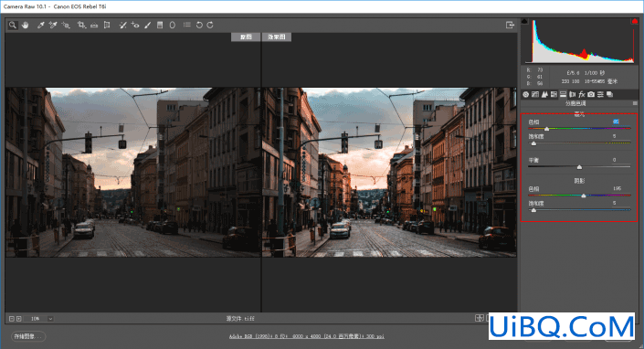The width and height of the screenshot is (644, 349).
Task: Select the Graduated Filter tool
Action: 160,25
